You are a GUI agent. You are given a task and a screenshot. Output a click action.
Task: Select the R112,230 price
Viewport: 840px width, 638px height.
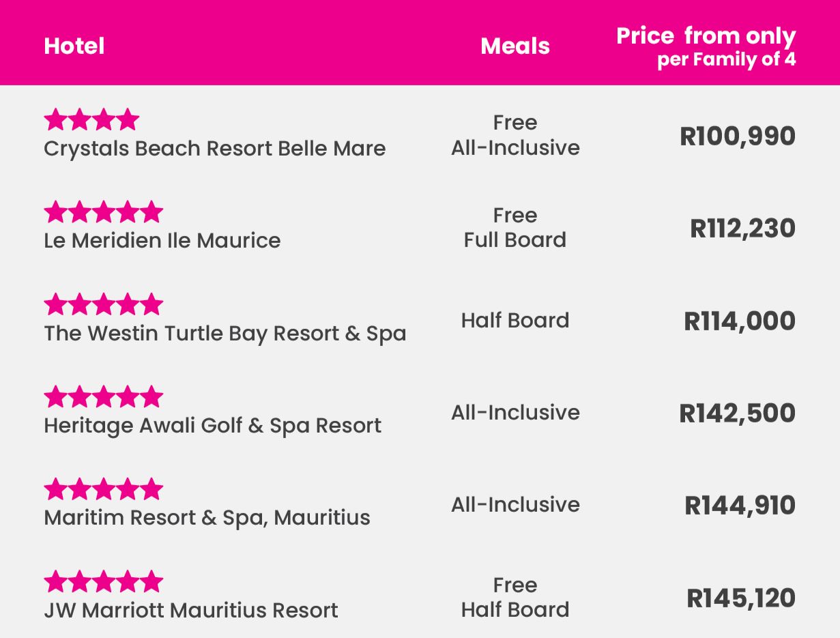pos(743,229)
